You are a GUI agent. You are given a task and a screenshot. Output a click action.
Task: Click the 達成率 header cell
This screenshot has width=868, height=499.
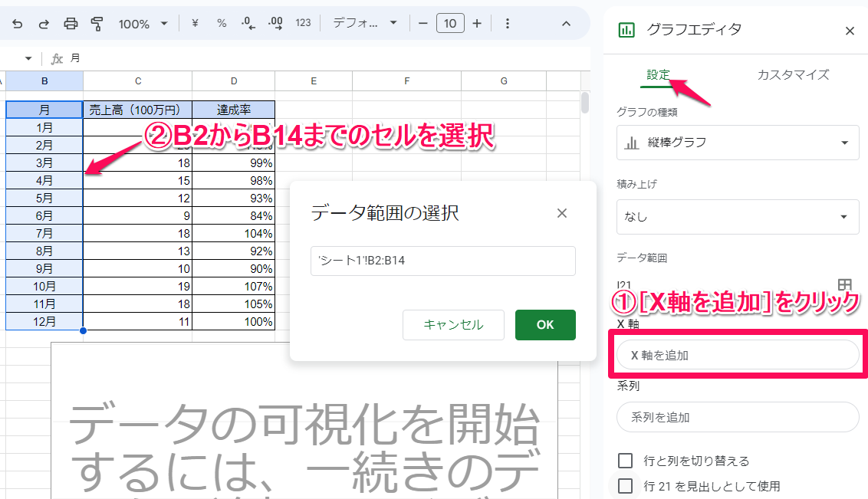[x=234, y=110]
